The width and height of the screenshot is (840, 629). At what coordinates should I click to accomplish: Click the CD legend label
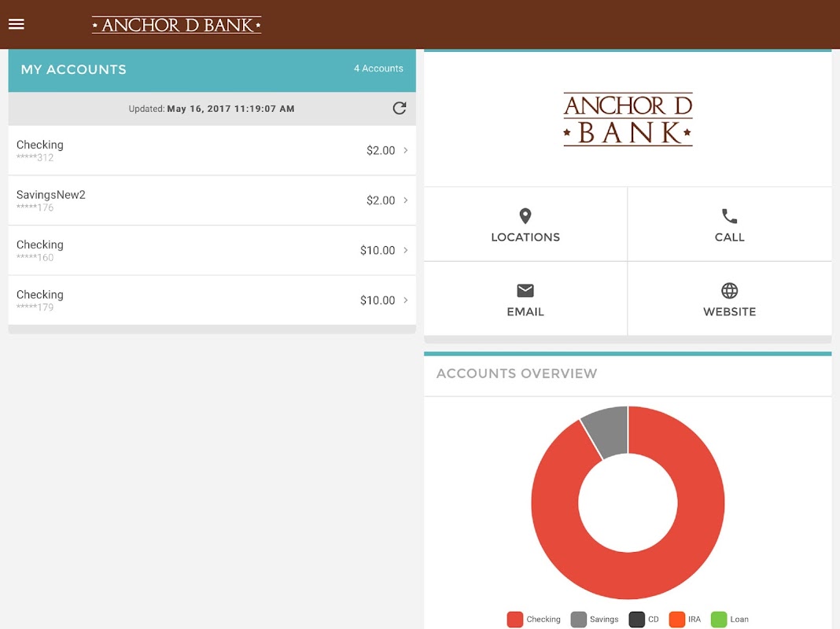[653, 620]
